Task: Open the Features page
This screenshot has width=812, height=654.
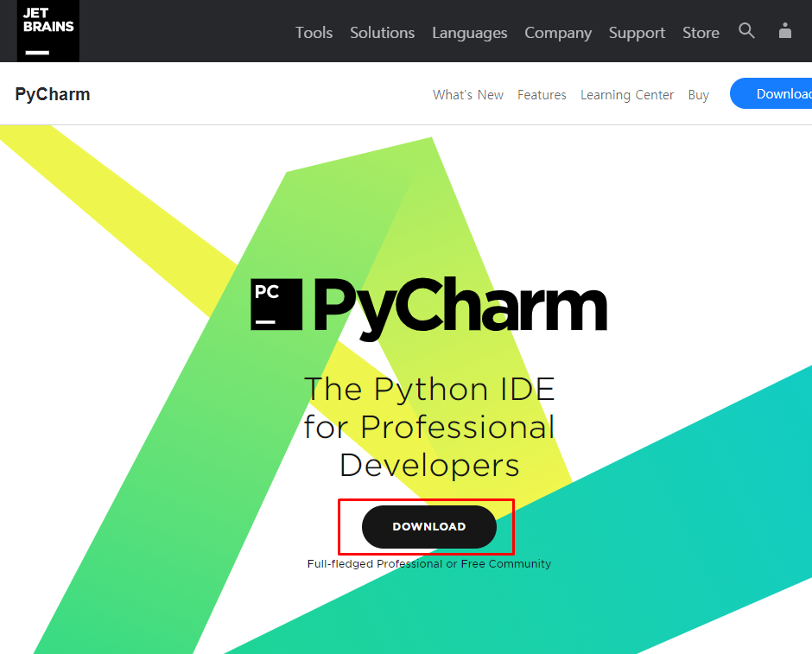Action: tap(542, 95)
